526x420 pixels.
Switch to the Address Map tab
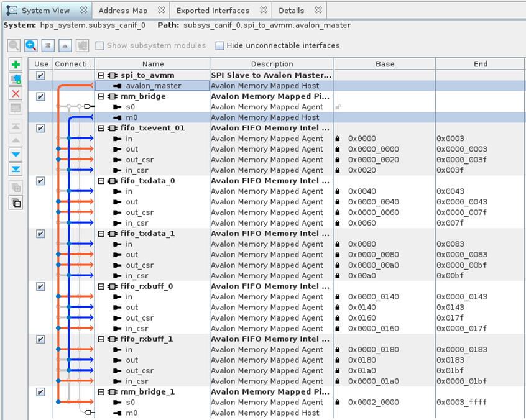[122, 11]
